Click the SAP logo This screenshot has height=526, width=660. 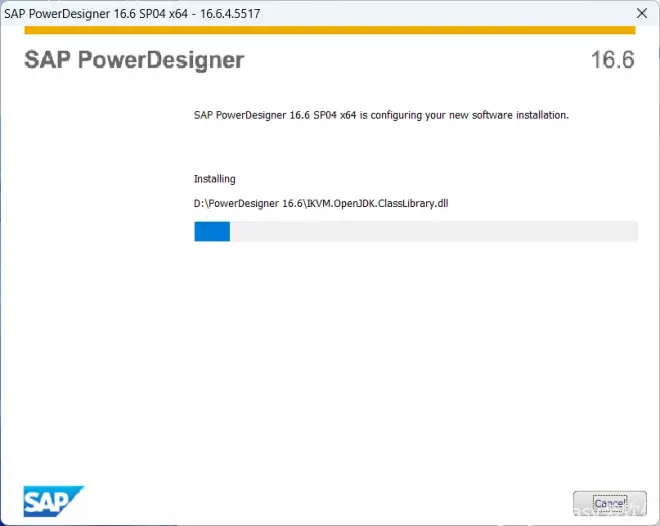53,501
